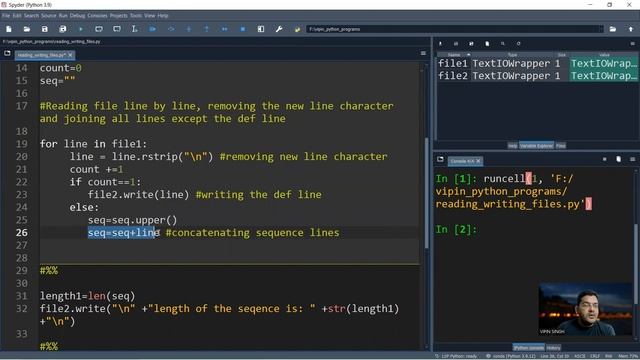Switch to the Files pane tab

click(561, 146)
